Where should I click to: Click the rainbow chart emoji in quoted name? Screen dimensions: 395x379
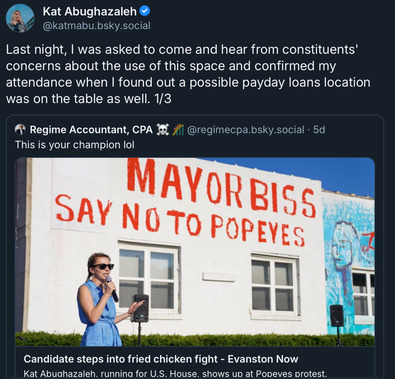pos(178,129)
